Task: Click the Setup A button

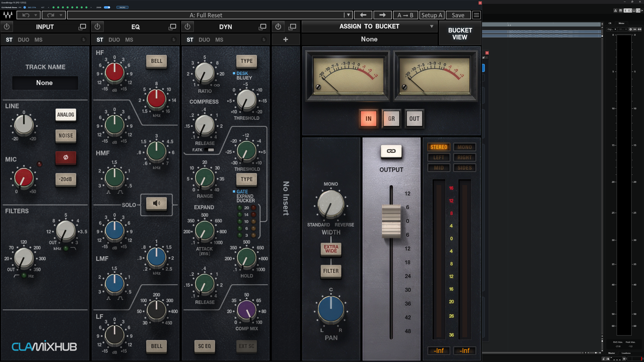Action: [x=432, y=15]
